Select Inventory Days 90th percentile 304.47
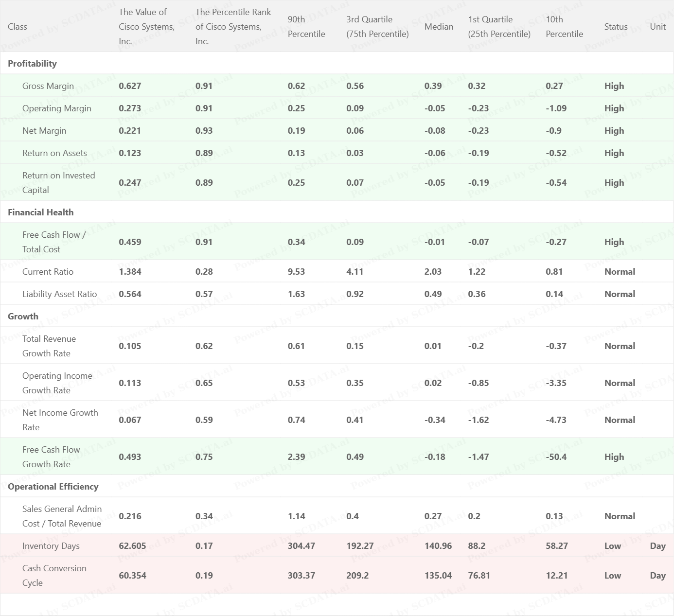 [301, 546]
